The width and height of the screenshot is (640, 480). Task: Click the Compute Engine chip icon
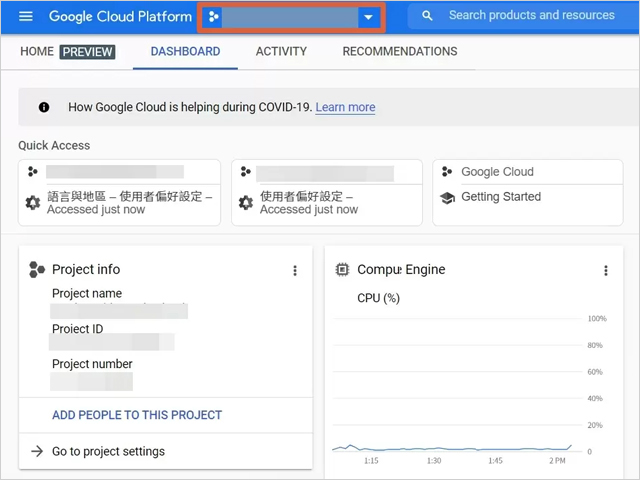click(343, 269)
